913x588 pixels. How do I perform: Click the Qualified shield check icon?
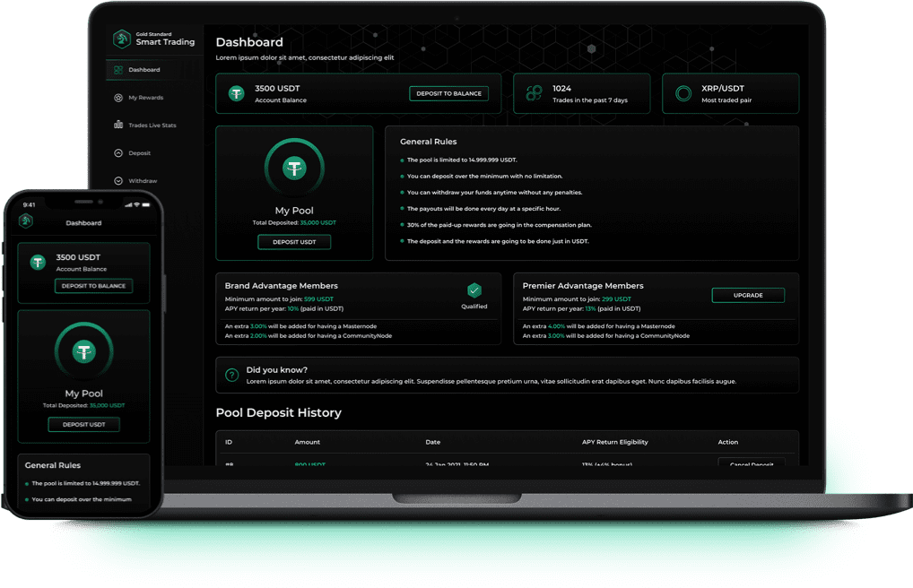click(474, 290)
